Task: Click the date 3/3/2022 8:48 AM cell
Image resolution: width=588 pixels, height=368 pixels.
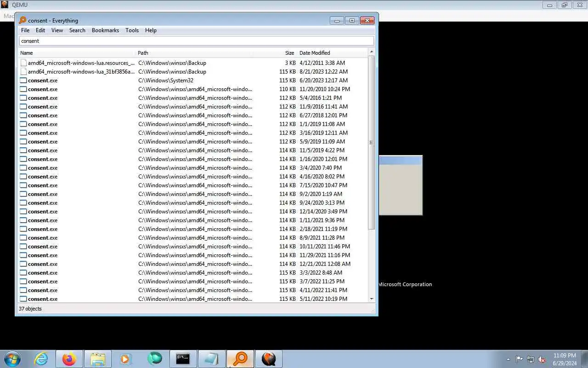Action: click(x=321, y=272)
